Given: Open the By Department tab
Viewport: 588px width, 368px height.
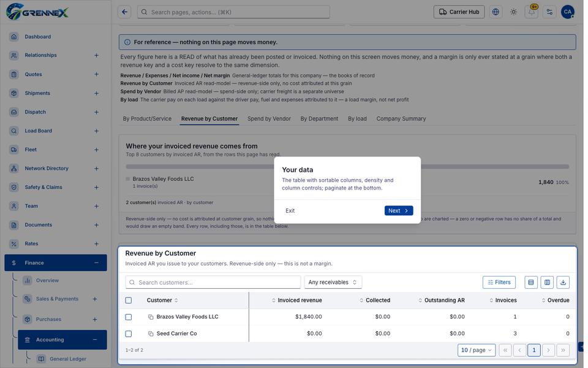Looking at the screenshot, I should tap(319, 118).
